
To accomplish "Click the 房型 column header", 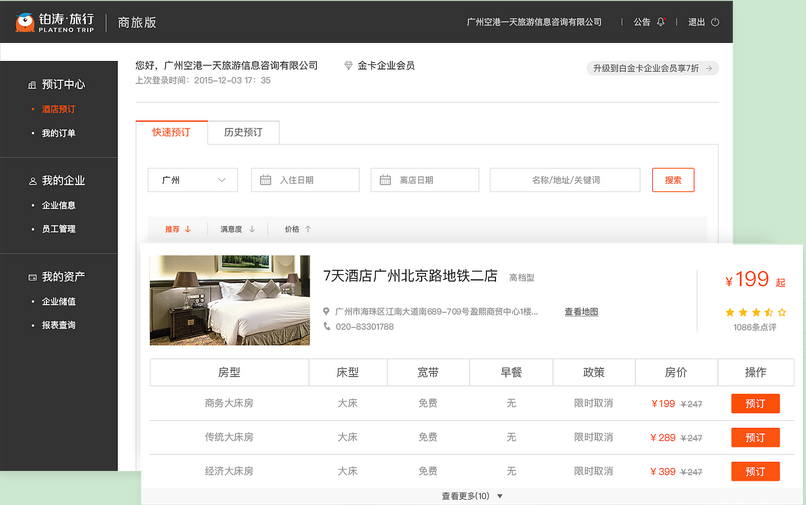I will (x=229, y=372).
